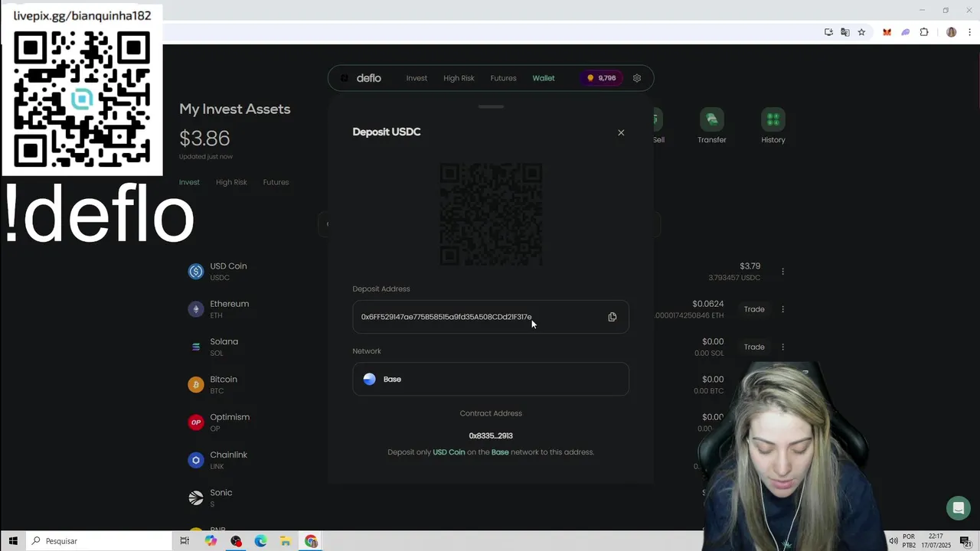Switch to the Futures assets tab
980x551 pixels.
pos(276,182)
